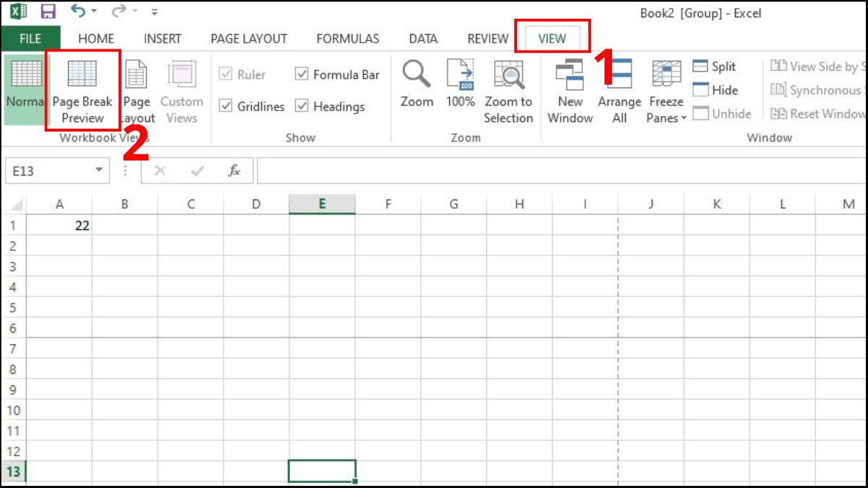Select column E header
The image size is (868, 488).
pyautogui.click(x=322, y=205)
